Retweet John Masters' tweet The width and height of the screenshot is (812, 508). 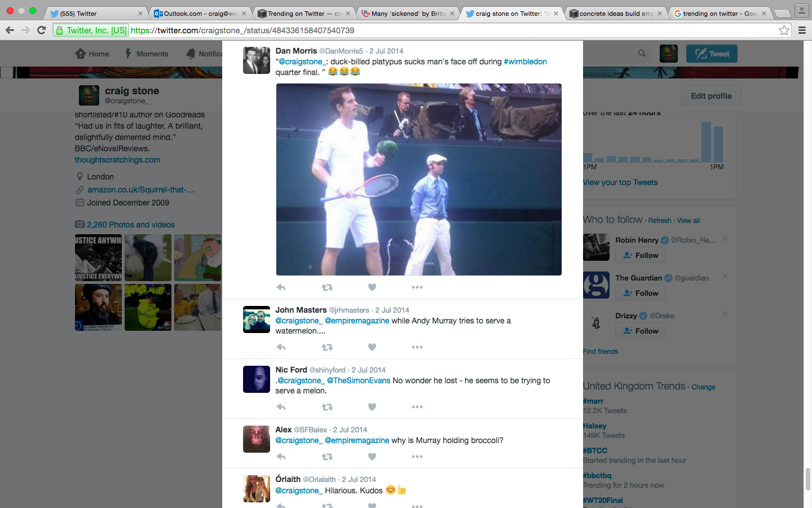coord(327,347)
